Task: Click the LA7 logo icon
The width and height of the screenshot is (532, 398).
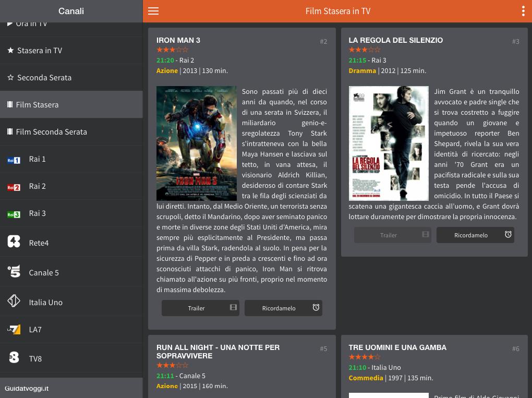Action: 14,330
